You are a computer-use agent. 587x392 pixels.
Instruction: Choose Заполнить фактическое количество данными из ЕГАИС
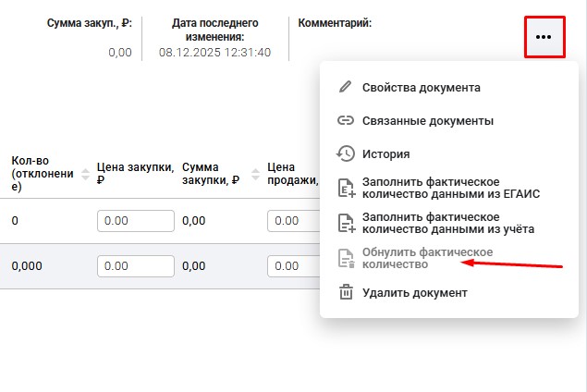[451, 188]
